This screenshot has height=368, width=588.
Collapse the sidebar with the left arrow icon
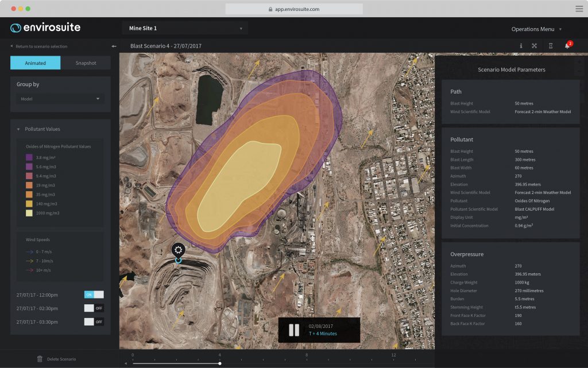point(114,46)
